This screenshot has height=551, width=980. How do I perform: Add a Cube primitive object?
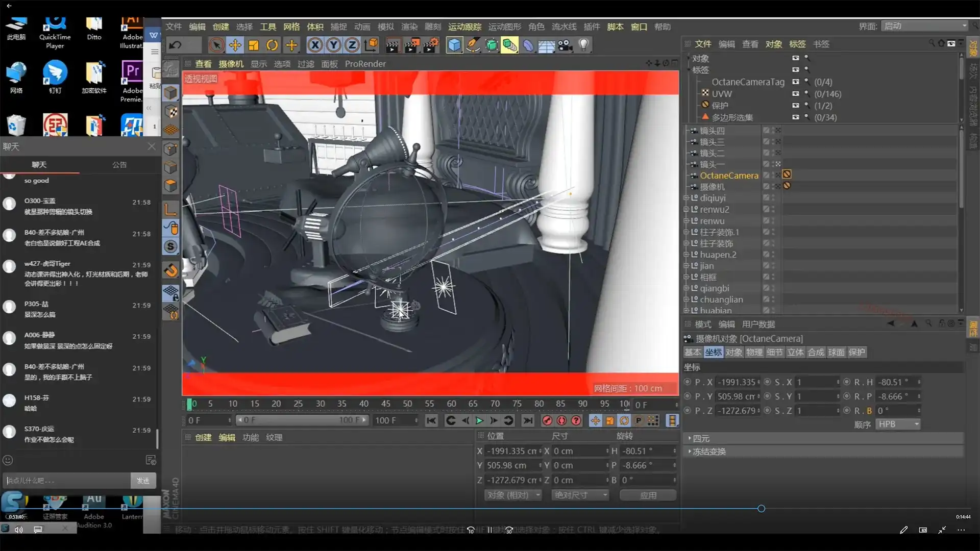[x=454, y=45]
